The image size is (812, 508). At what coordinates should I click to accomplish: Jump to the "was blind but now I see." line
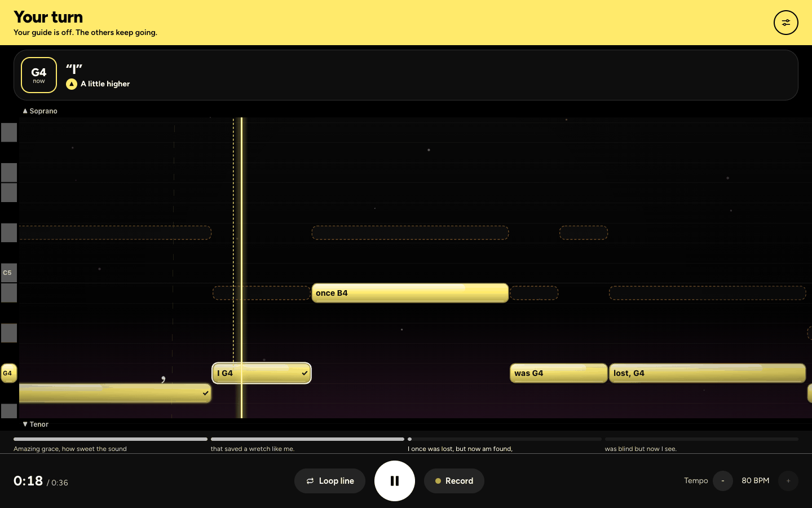(701, 444)
